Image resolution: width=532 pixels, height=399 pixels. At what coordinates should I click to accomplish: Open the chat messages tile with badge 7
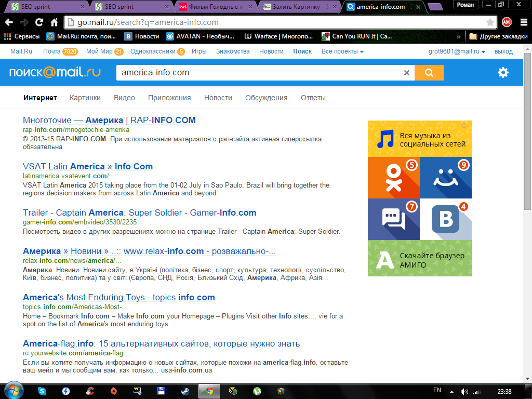click(x=394, y=219)
